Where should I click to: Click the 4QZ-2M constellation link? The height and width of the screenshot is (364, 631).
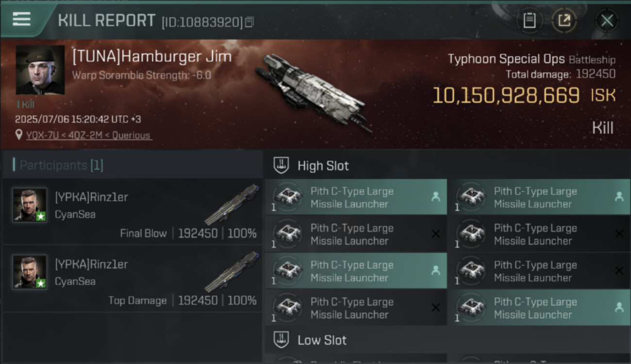tap(84, 135)
